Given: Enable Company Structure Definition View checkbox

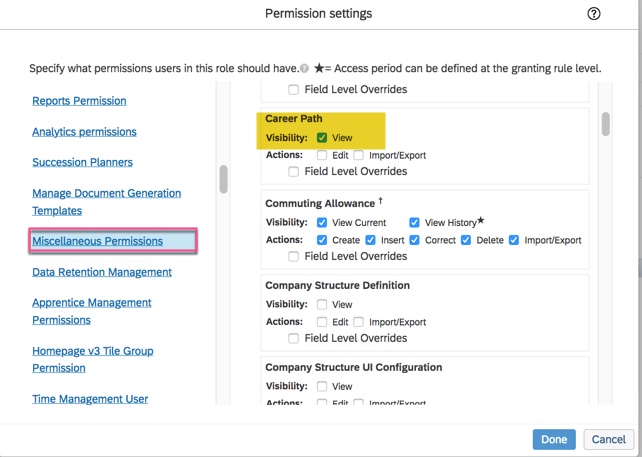Looking at the screenshot, I should [x=322, y=304].
